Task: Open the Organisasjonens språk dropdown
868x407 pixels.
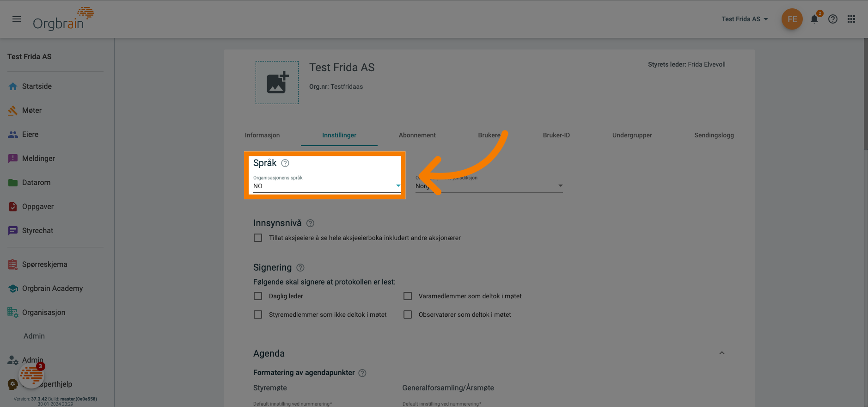Action: click(327, 186)
